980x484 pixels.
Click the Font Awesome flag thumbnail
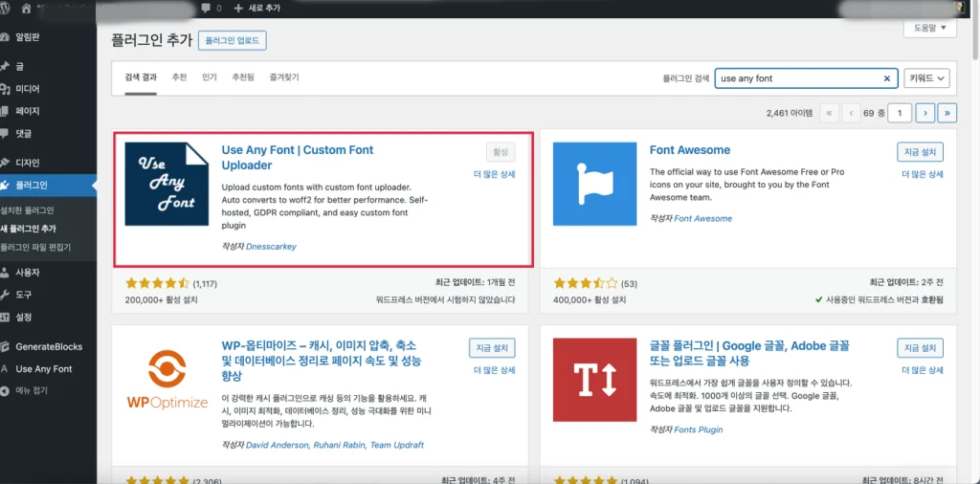(x=594, y=184)
